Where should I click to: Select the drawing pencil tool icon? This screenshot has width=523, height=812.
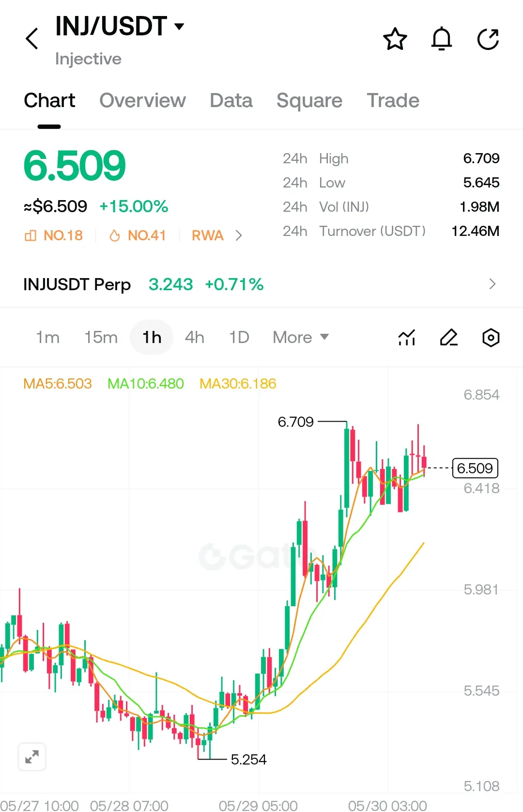449,337
